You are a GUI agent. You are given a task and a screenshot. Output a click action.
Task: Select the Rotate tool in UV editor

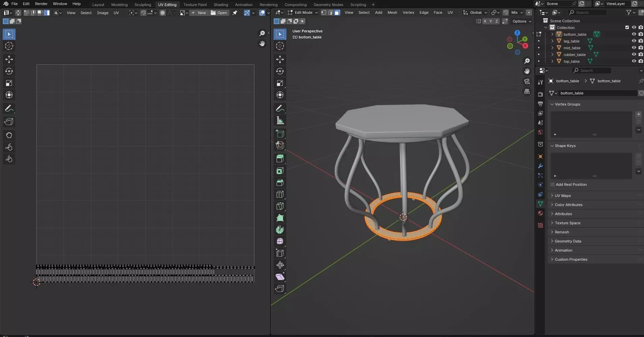tap(9, 71)
